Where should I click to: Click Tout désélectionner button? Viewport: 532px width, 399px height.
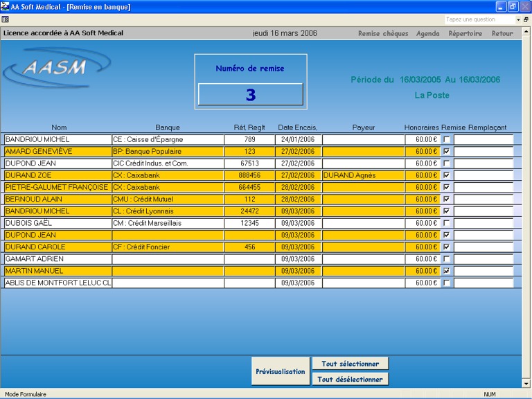(x=350, y=379)
